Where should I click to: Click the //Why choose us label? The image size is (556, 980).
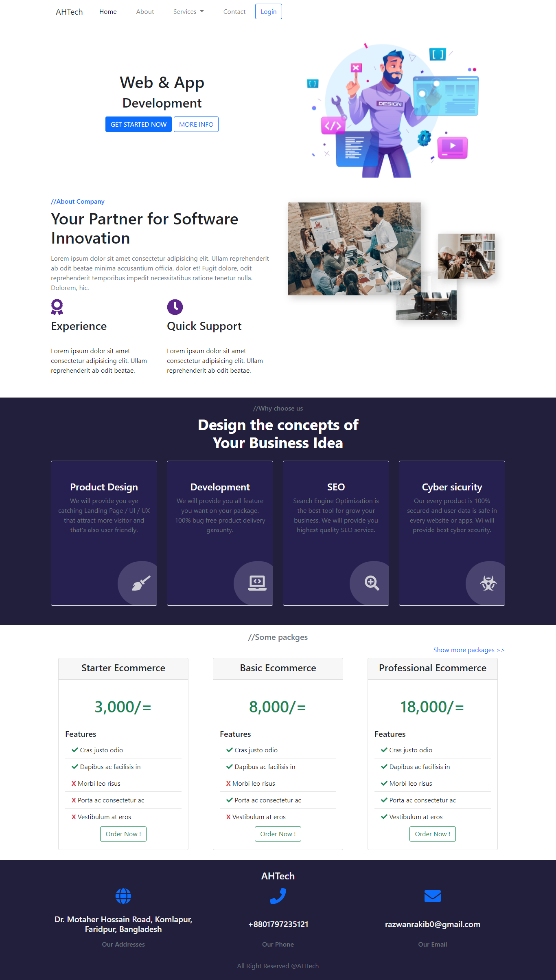pos(278,408)
